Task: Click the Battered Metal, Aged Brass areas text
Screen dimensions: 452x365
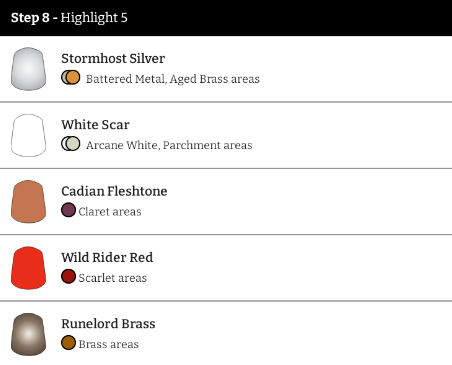Action: pos(173,79)
